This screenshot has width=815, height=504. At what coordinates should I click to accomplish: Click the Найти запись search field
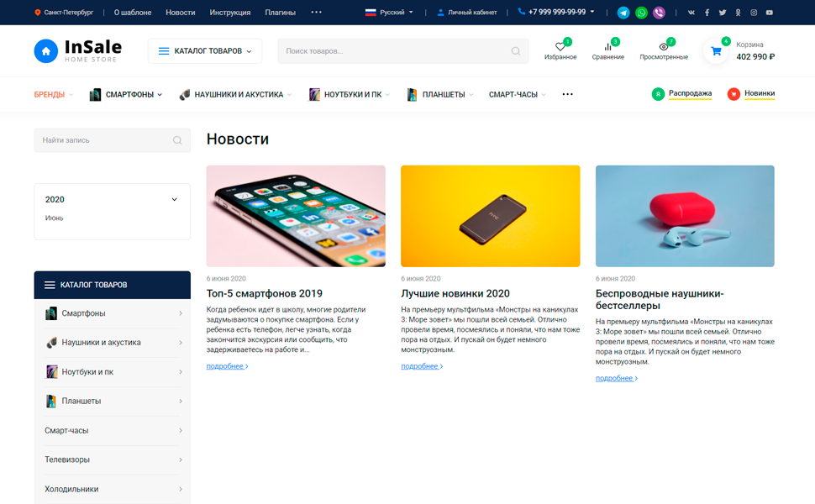coord(113,140)
